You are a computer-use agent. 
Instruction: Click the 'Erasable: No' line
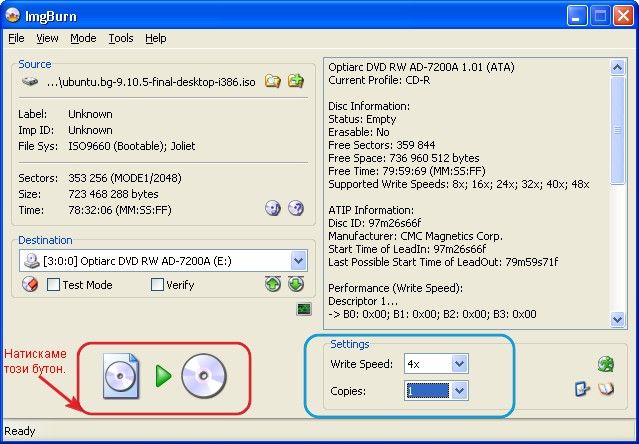tap(359, 132)
